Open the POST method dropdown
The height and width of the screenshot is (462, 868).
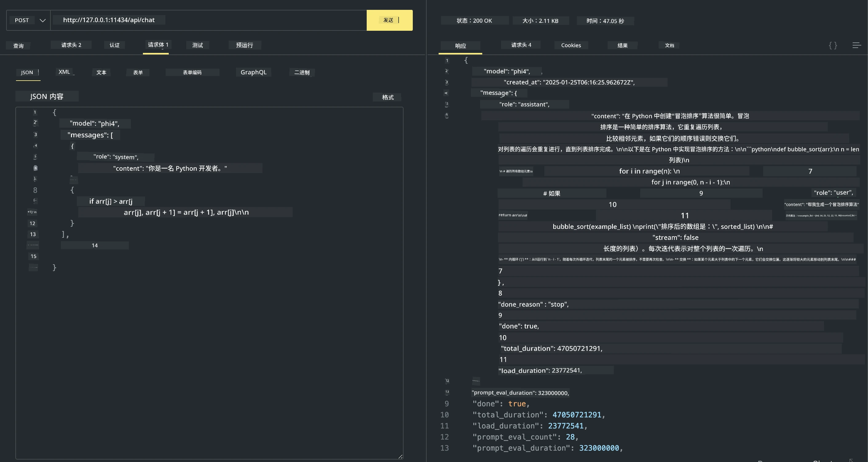click(28, 20)
